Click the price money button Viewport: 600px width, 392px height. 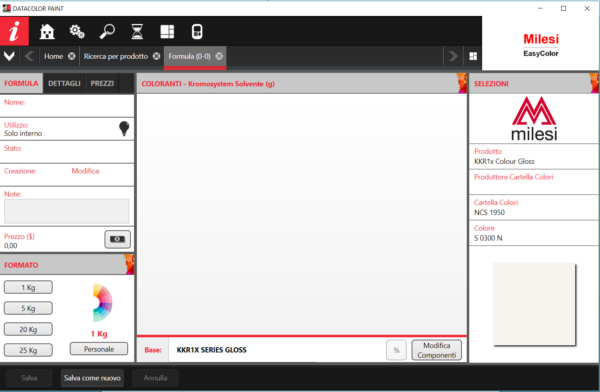coord(117,239)
